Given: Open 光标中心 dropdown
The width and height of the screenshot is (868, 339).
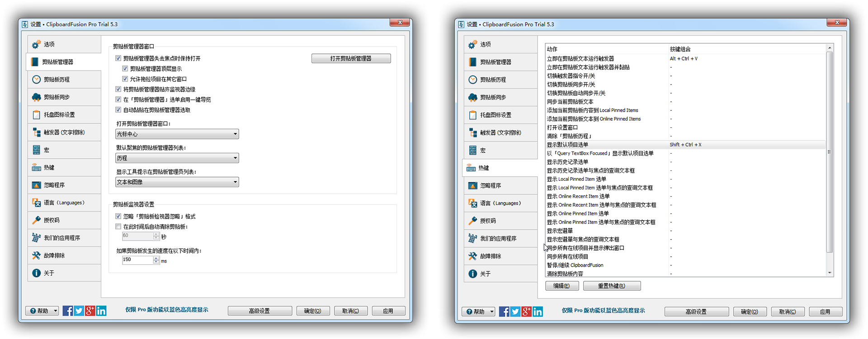Looking at the screenshot, I should click(177, 134).
